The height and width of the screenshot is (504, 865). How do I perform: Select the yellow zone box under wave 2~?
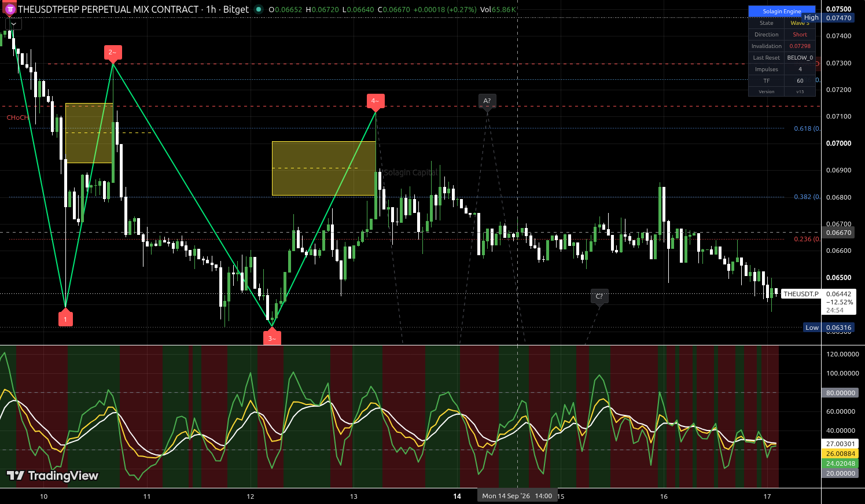(89, 133)
